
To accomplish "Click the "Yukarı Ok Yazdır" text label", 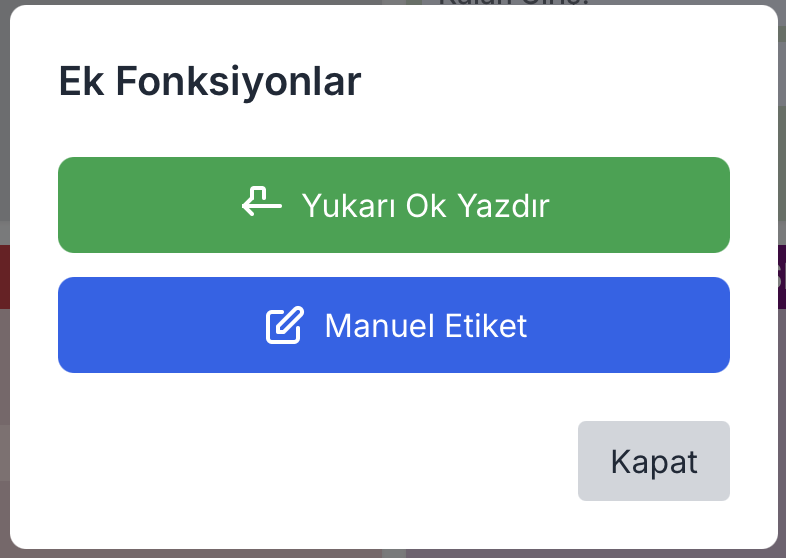I will [x=425, y=206].
